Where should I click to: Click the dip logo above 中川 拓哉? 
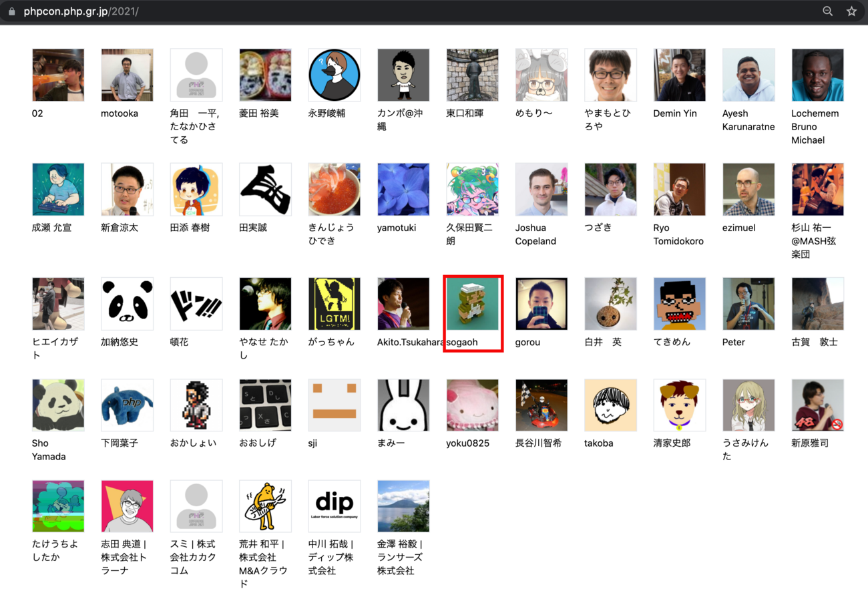[335, 506]
